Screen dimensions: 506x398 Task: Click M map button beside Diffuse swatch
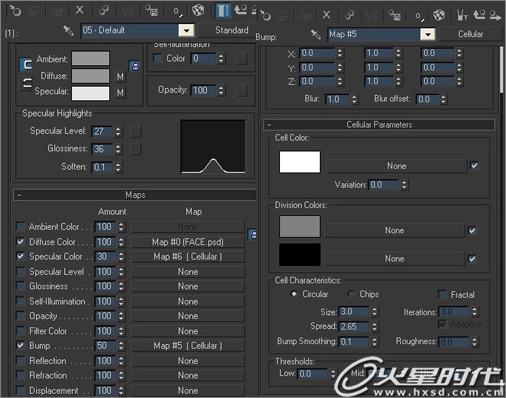(x=120, y=77)
